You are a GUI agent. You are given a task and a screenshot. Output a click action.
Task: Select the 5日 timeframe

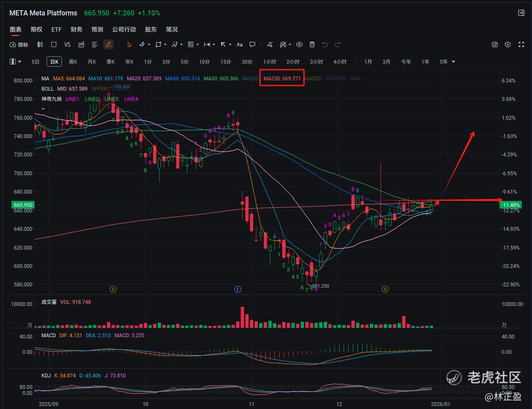tap(35, 62)
